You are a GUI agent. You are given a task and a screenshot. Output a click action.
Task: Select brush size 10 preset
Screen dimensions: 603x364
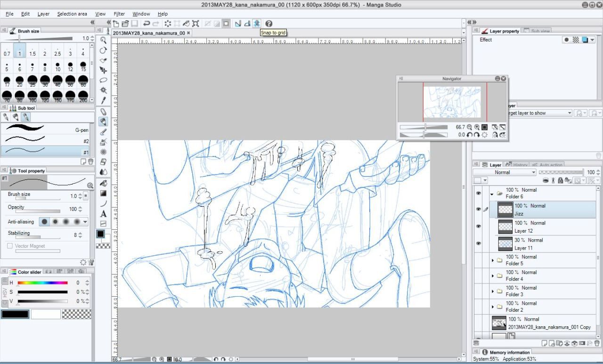point(57,66)
